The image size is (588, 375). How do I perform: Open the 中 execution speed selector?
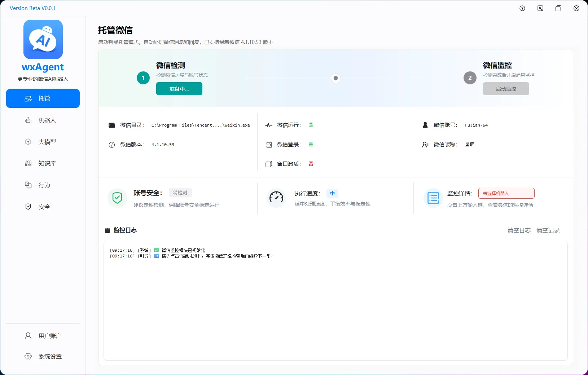pos(333,193)
